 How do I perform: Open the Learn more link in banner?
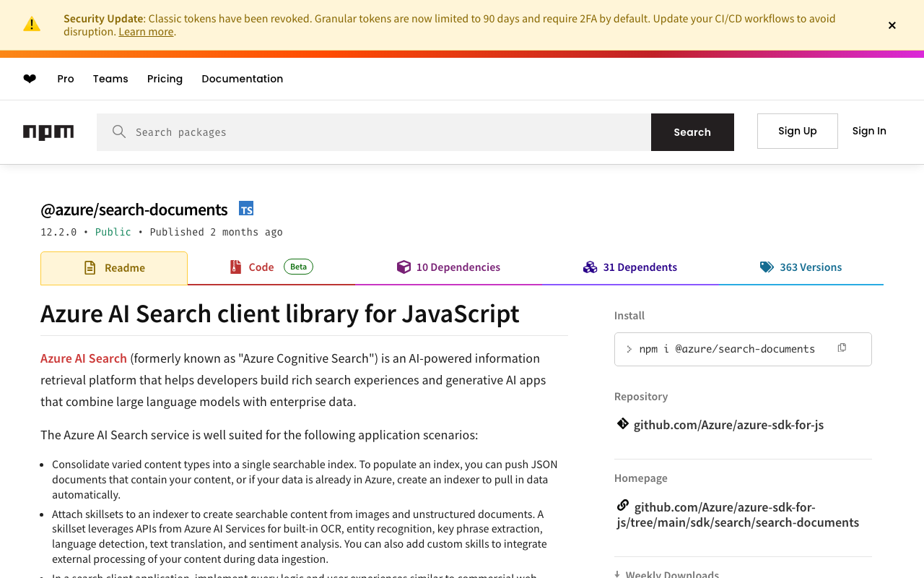coord(146,32)
